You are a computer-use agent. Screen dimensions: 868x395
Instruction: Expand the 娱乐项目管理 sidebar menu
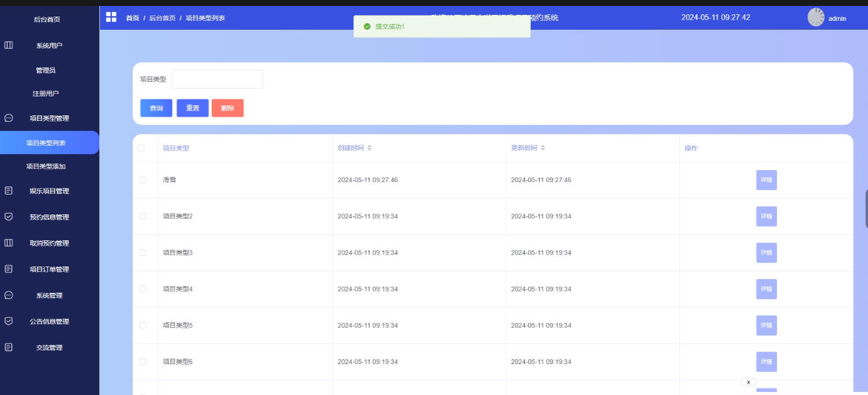click(49, 191)
